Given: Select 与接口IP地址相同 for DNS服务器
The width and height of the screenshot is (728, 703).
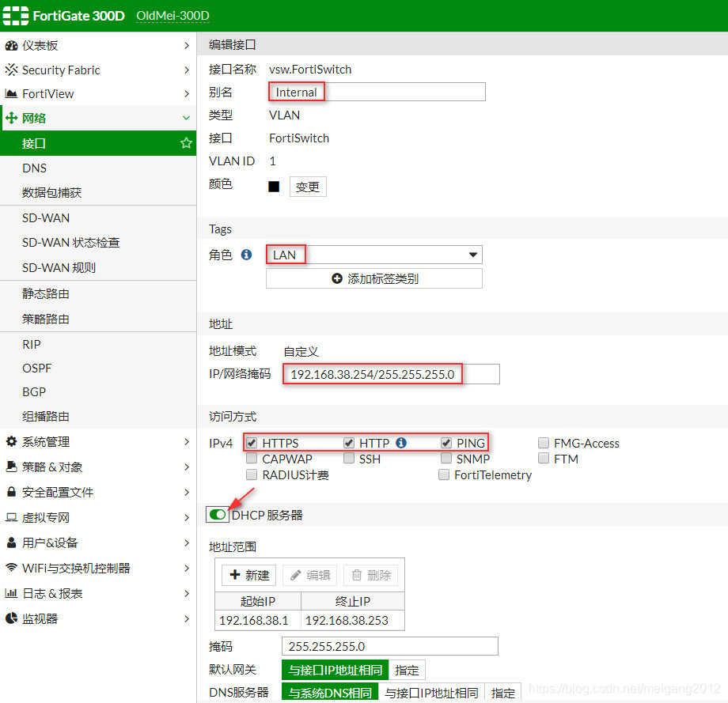Looking at the screenshot, I should 430,693.
